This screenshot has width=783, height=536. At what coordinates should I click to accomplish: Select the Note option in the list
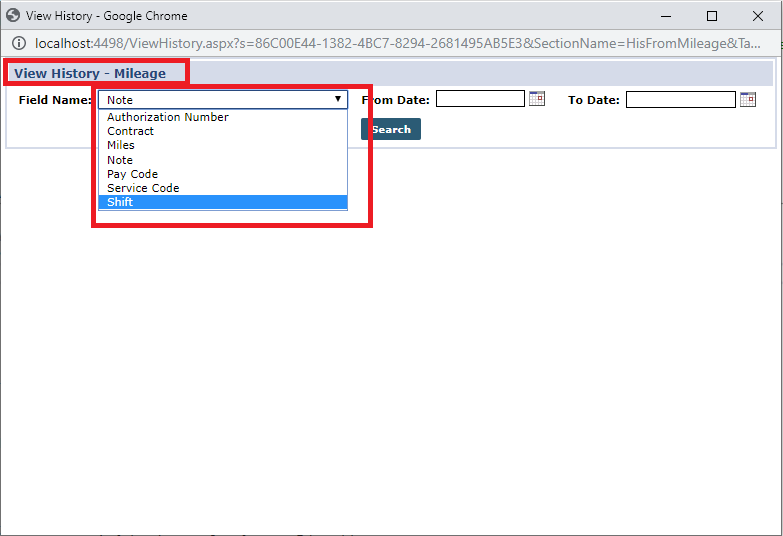point(120,160)
